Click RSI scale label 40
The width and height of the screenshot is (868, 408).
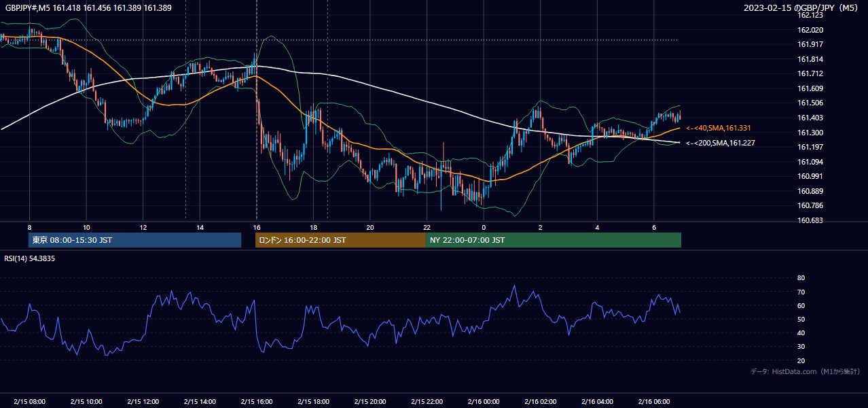[x=801, y=333]
